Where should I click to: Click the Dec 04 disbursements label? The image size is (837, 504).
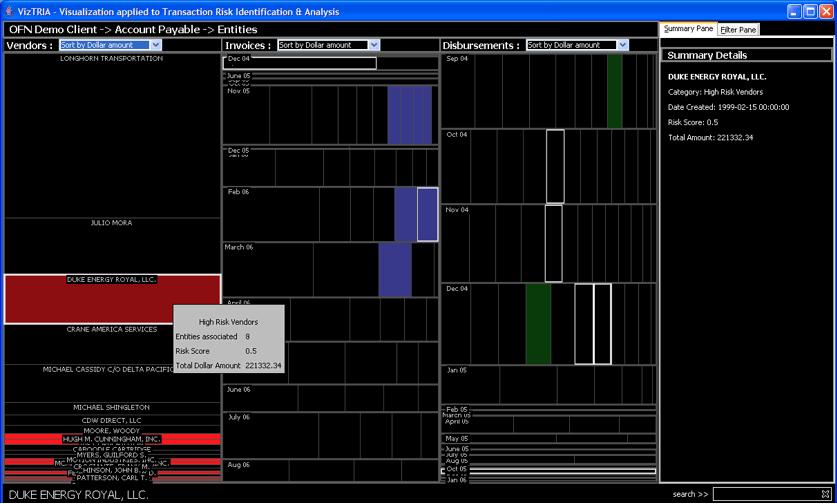click(457, 289)
